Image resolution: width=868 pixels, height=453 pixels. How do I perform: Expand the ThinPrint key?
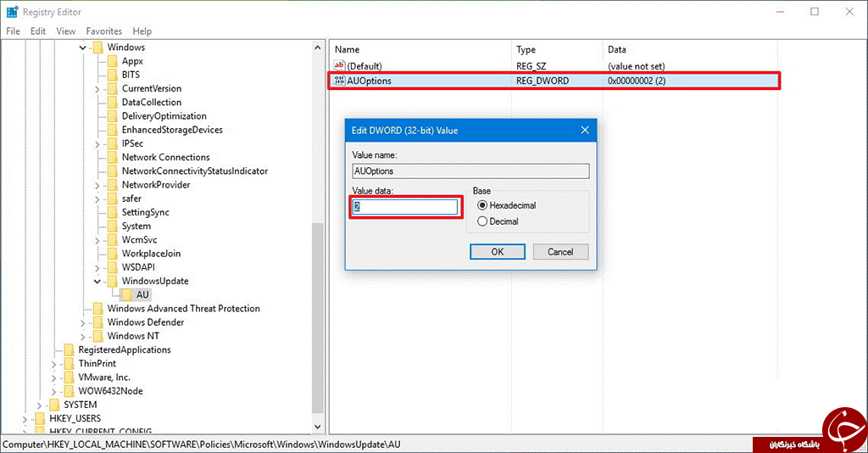53,364
